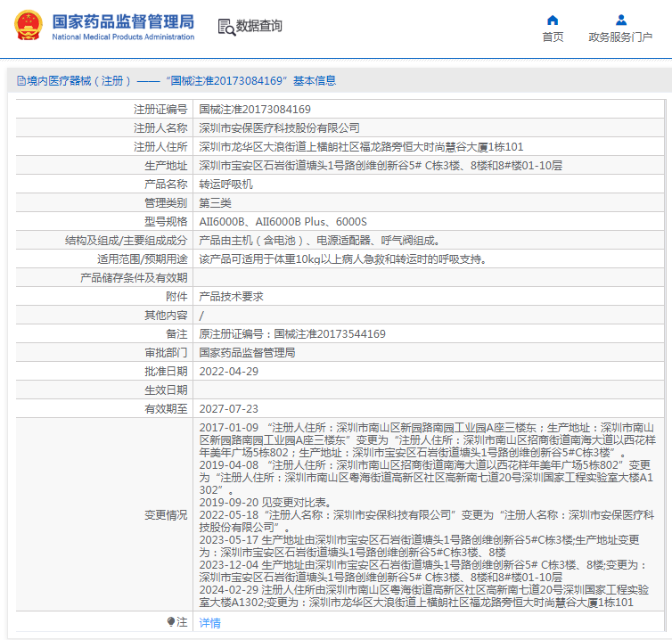Open the 数据查询 text label

(259, 27)
